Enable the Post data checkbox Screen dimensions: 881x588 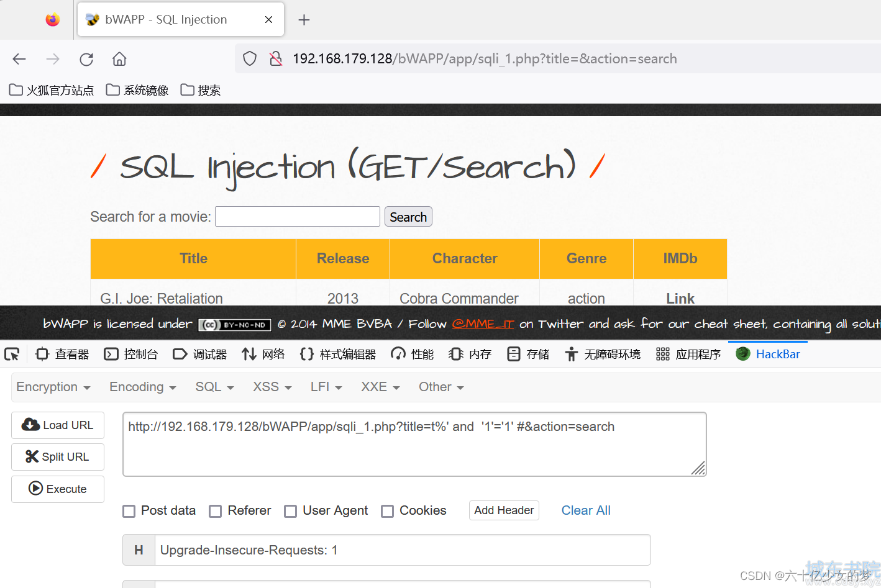pos(129,511)
